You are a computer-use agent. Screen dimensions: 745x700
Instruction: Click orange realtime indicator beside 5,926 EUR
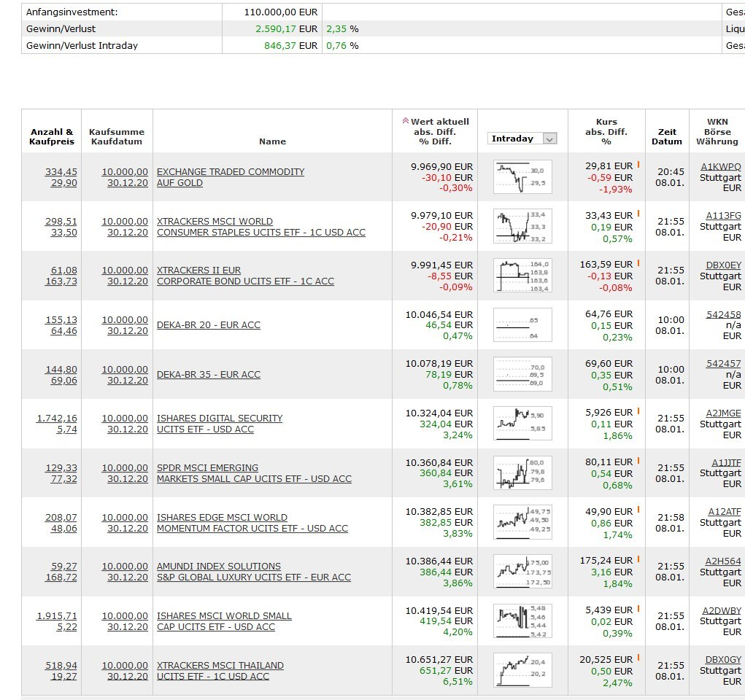point(638,411)
